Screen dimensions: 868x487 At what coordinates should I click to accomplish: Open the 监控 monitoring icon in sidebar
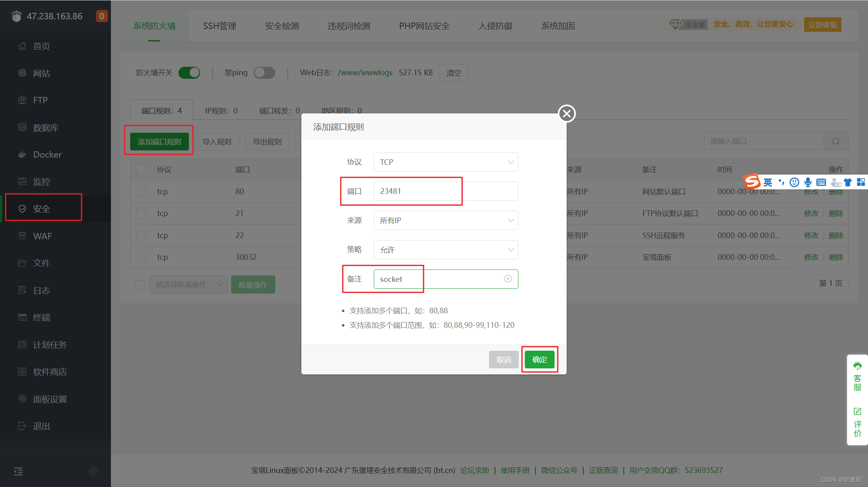coord(23,181)
